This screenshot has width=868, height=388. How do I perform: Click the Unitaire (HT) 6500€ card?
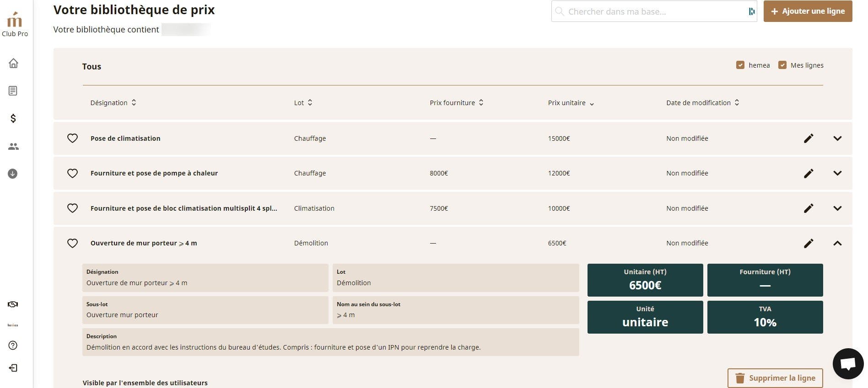tap(645, 280)
